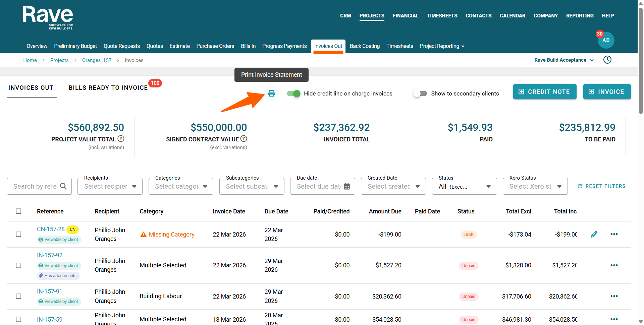Create a new Invoice
Screen dimensions: 644x325
click(x=607, y=91)
